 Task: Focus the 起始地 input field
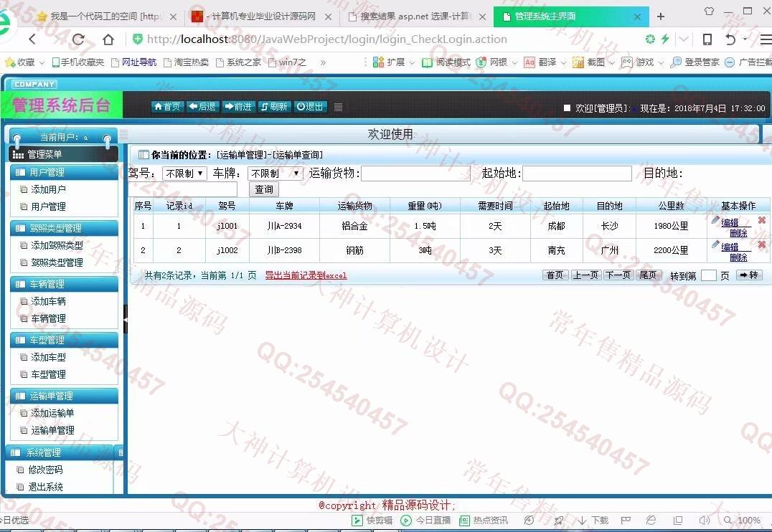pyautogui.click(x=577, y=174)
